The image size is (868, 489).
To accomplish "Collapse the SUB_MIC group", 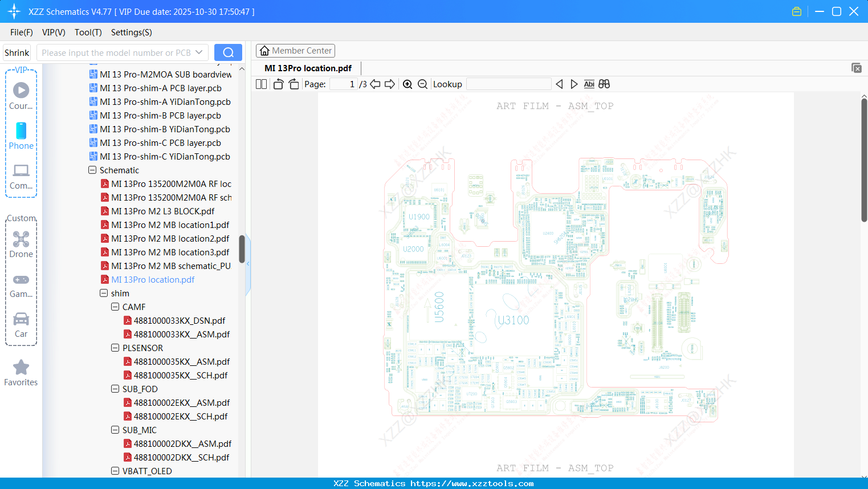I will [x=115, y=430].
